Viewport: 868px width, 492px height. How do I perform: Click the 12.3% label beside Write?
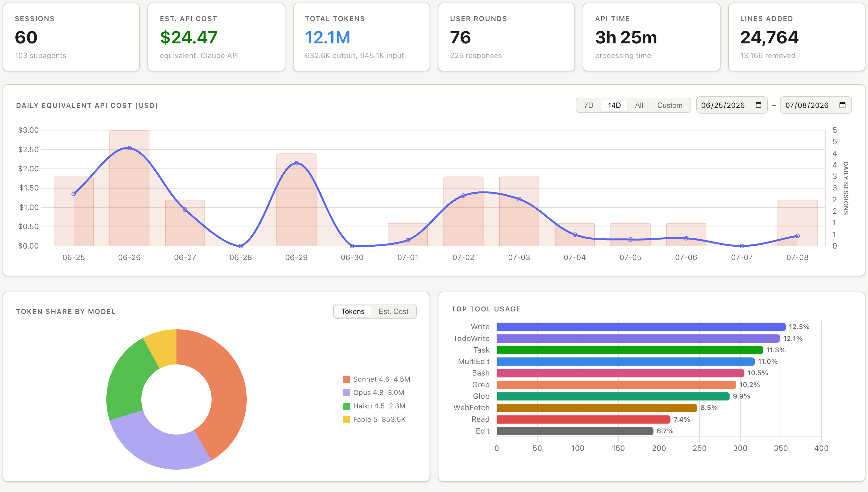799,327
